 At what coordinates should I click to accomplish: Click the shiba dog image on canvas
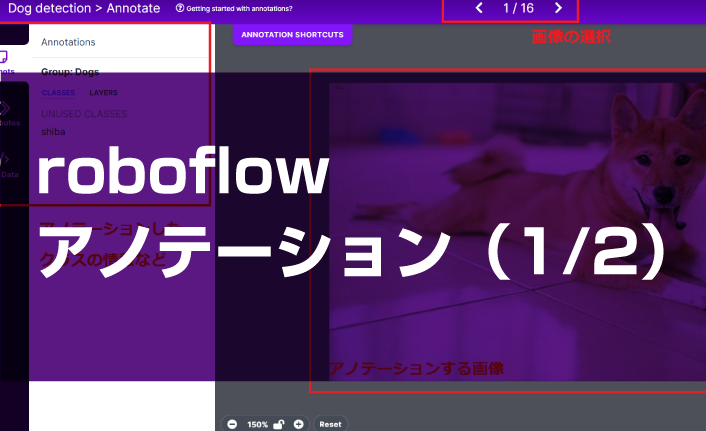(x=517, y=231)
